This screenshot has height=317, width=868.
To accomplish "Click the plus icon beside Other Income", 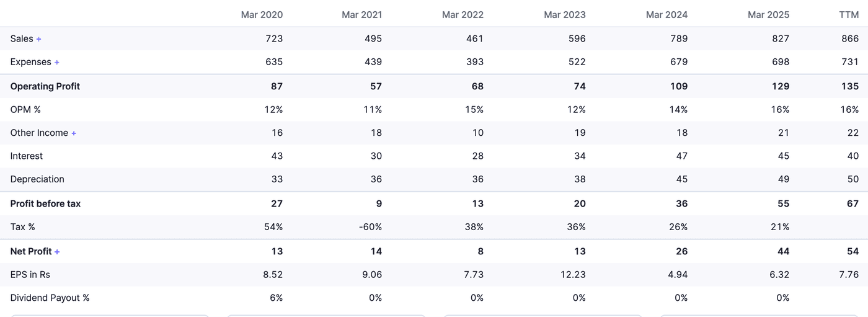I will coord(74,133).
